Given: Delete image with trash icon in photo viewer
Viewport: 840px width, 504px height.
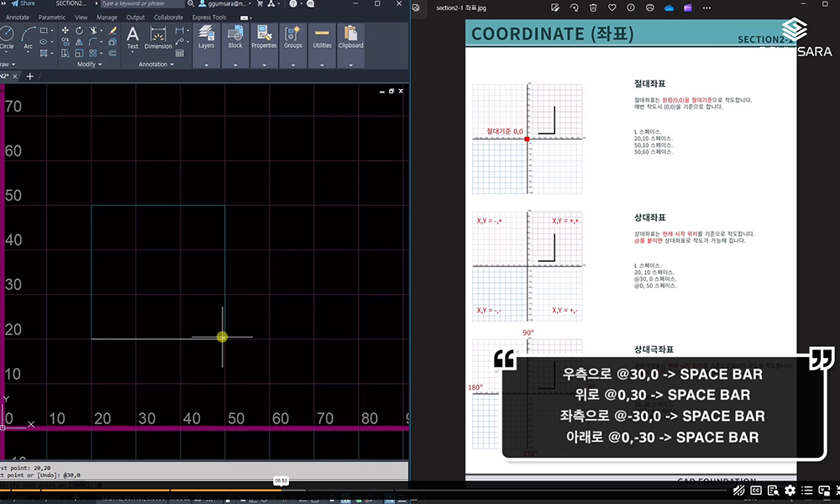Looking at the screenshot, I should (x=593, y=8).
